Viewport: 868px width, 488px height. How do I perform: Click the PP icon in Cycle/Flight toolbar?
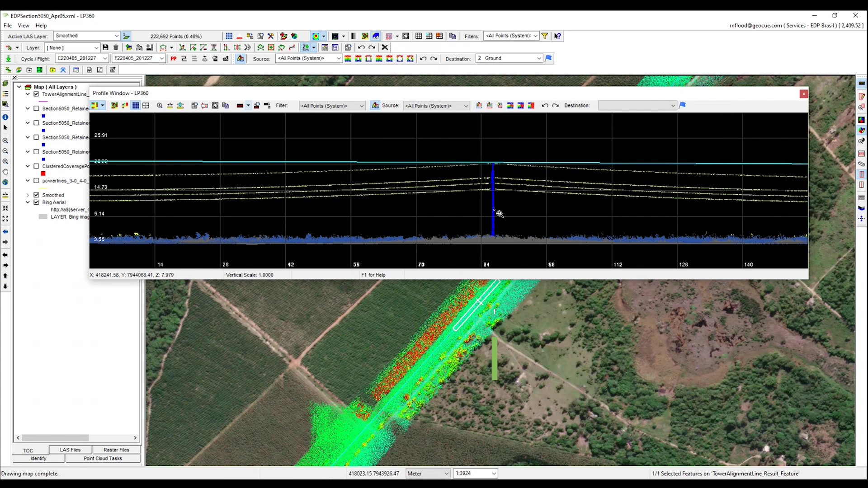coord(174,58)
